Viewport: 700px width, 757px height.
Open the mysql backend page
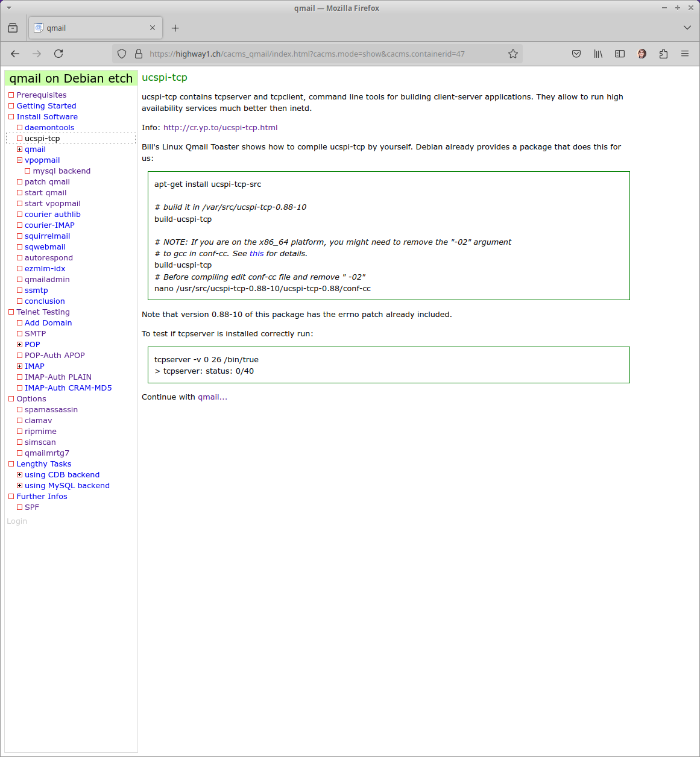[61, 171]
